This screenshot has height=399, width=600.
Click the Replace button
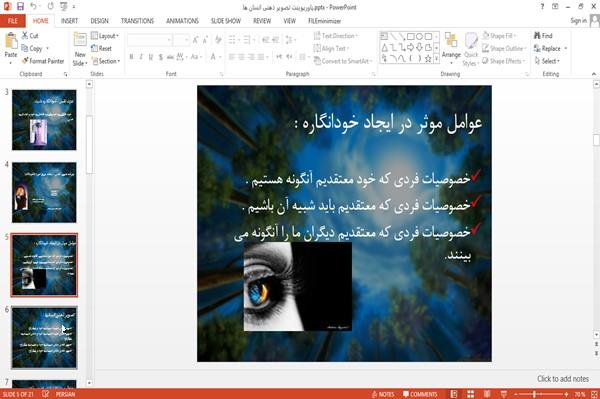pos(548,49)
